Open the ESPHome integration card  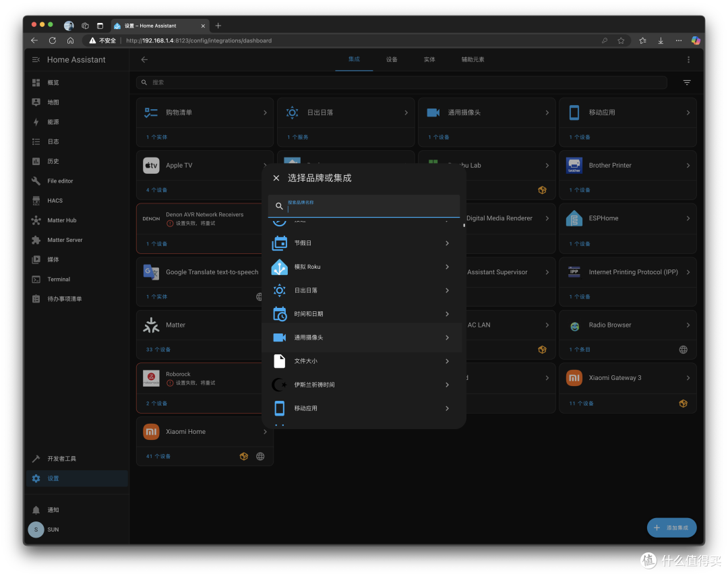pyautogui.click(x=628, y=219)
